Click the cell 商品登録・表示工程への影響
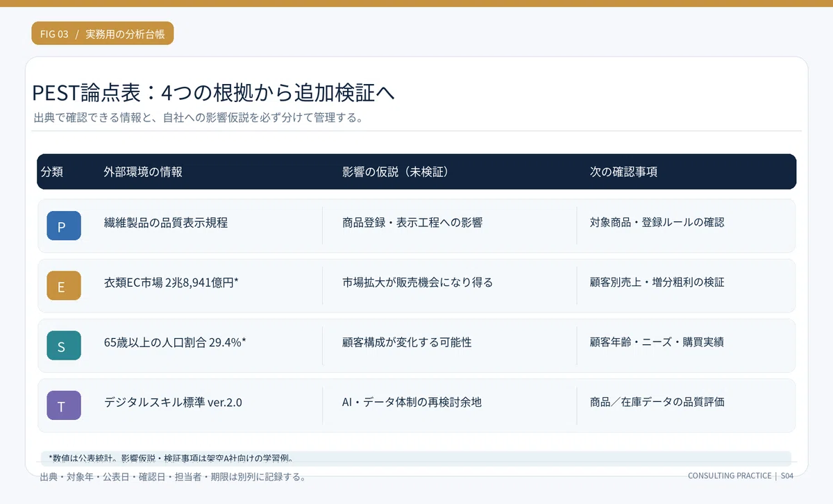 (x=412, y=223)
